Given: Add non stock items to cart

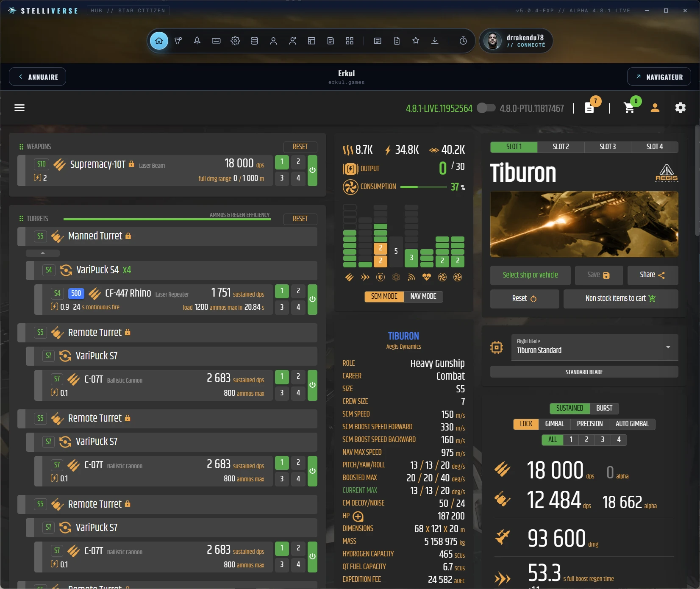Looking at the screenshot, I should point(621,299).
